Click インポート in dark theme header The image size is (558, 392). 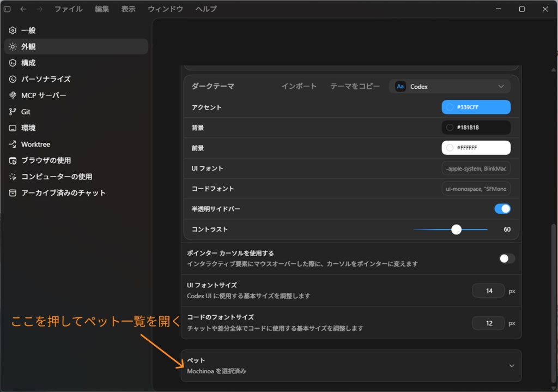click(x=299, y=87)
